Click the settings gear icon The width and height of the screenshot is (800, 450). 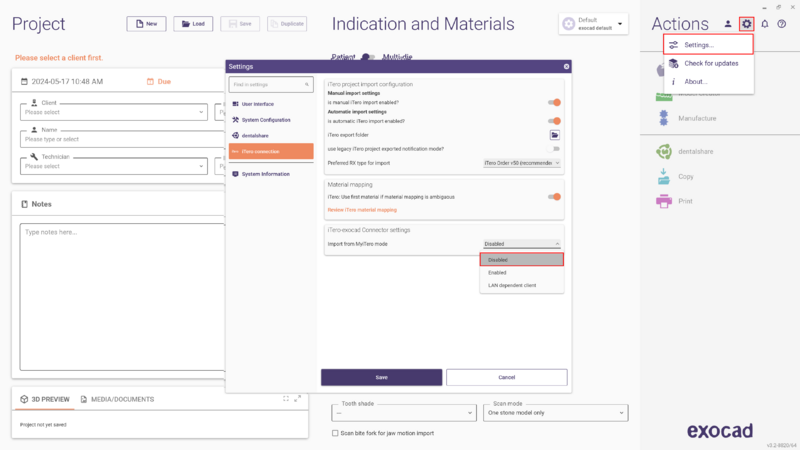point(746,24)
